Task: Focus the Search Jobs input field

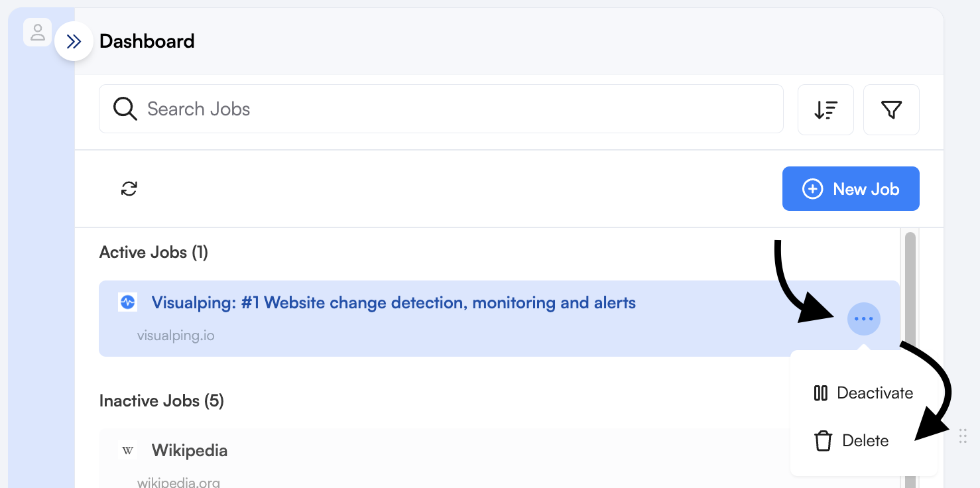Action: click(x=441, y=109)
